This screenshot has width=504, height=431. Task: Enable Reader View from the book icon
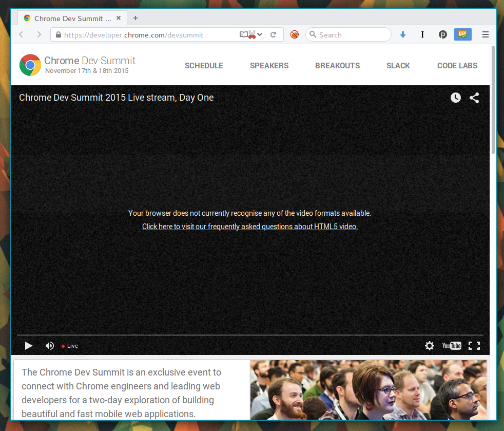[243, 34]
